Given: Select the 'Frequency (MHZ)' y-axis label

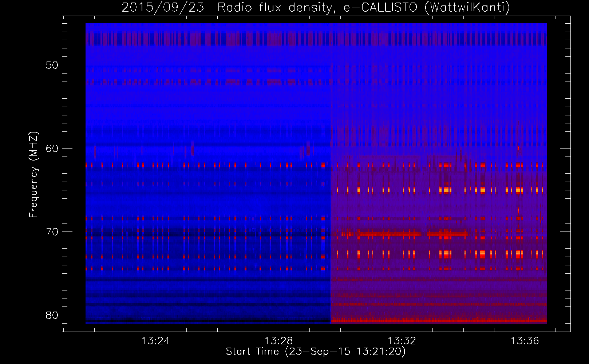Looking at the screenshot, I should click(x=33, y=175).
